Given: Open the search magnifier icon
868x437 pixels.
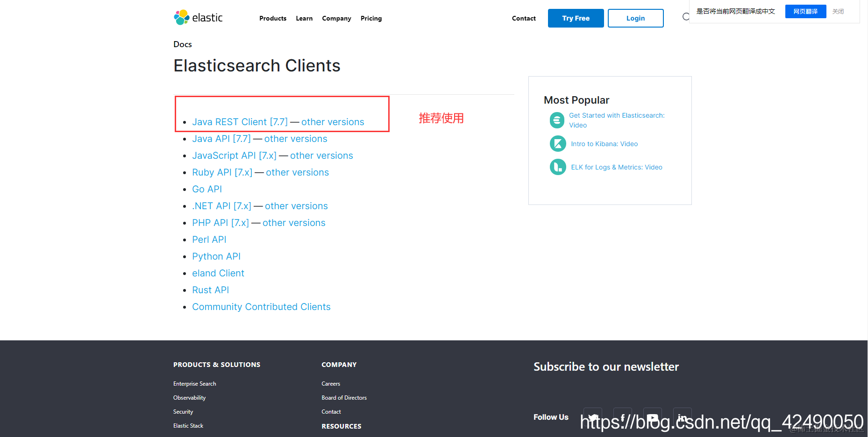Looking at the screenshot, I should (x=686, y=17).
